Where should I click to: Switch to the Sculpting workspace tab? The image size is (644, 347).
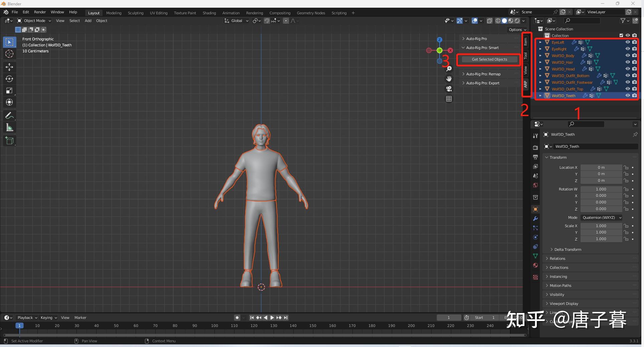click(x=135, y=13)
